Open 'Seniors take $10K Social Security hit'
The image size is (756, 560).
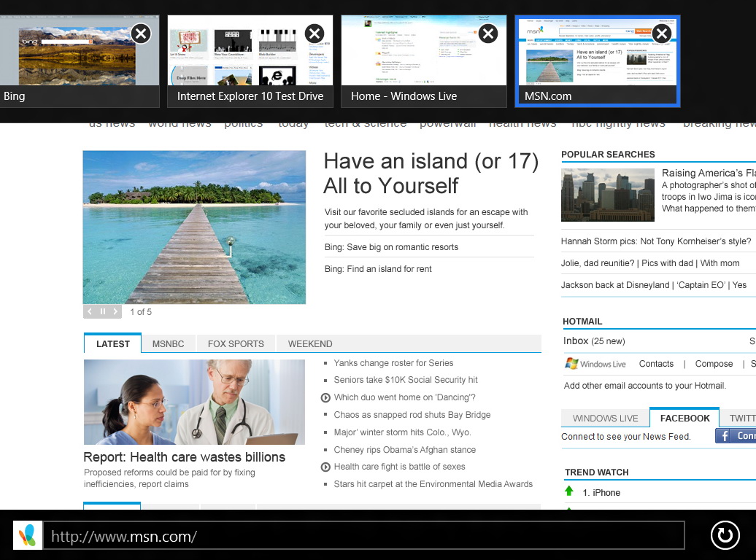pyautogui.click(x=406, y=380)
